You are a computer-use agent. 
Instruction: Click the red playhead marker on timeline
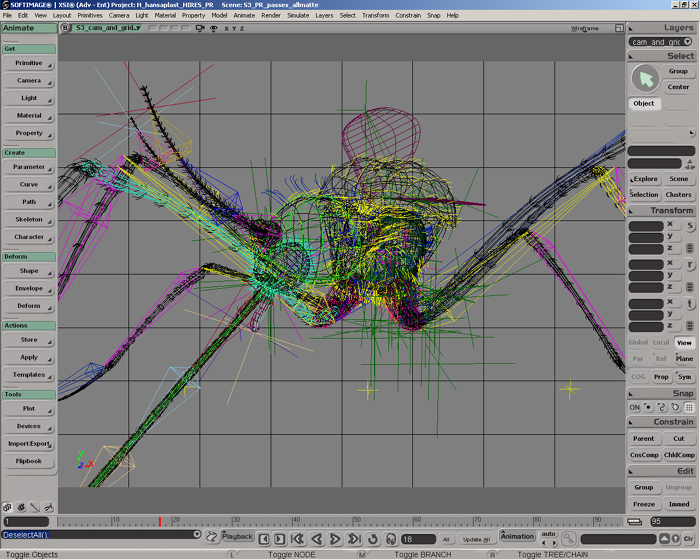(159, 521)
